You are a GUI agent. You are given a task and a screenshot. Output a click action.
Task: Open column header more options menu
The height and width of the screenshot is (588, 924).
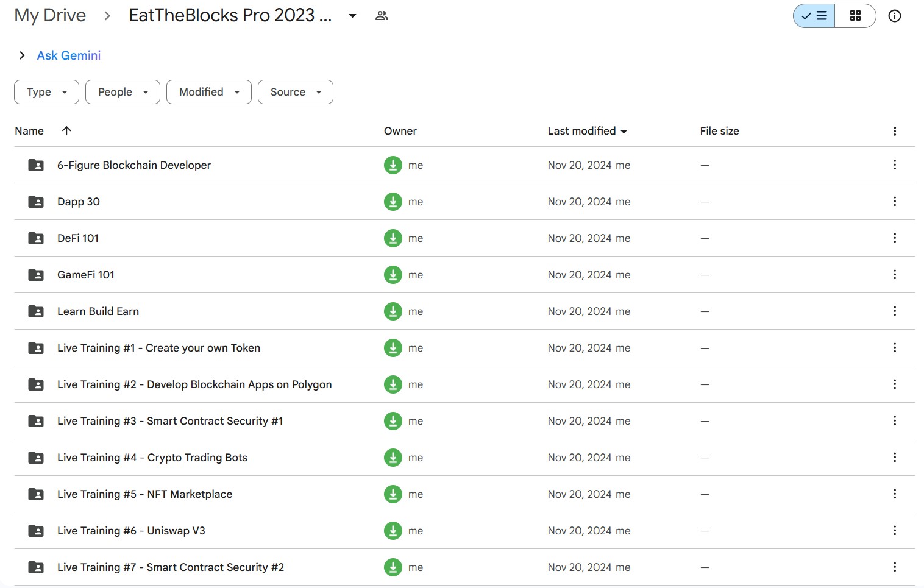[x=894, y=131]
